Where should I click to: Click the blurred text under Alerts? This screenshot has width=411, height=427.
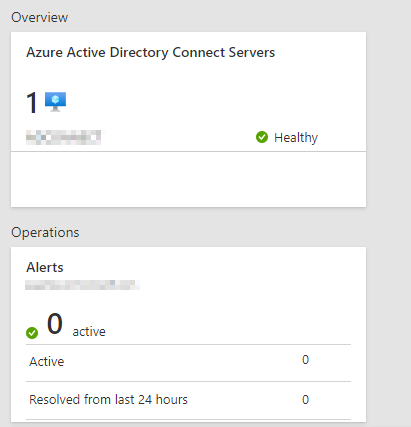coord(82,285)
